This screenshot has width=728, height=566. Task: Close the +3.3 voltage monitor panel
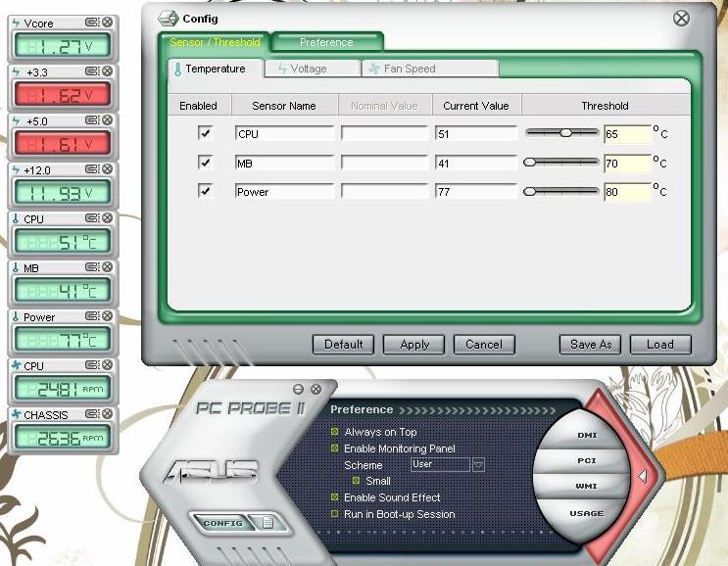pyautogui.click(x=107, y=71)
